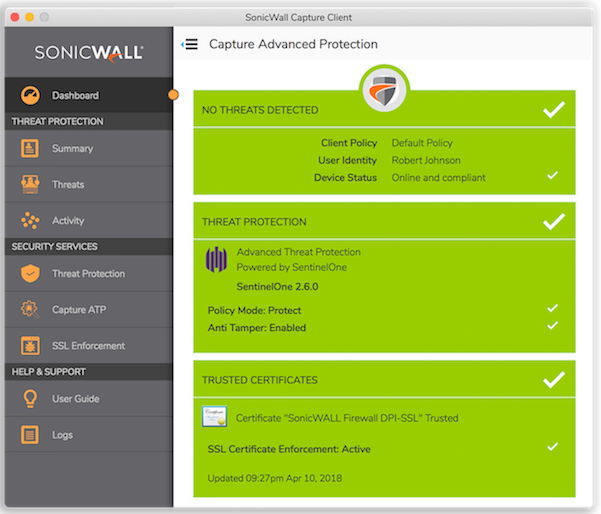Click the Threat Protection shield icon
Image resolution: width=601 pixels, height=514 pixels.
pos(30,273)
